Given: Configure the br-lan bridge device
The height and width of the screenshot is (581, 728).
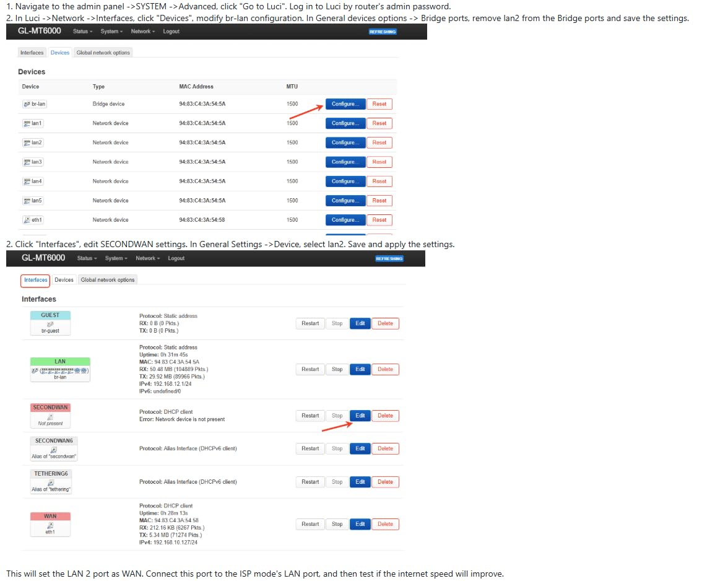Looking at the screenshot, I should click(345, 104).
